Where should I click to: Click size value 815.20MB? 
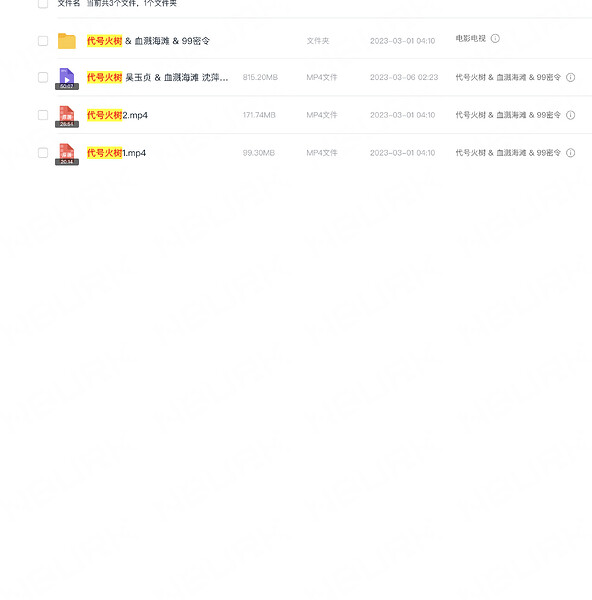pos(260,77)
